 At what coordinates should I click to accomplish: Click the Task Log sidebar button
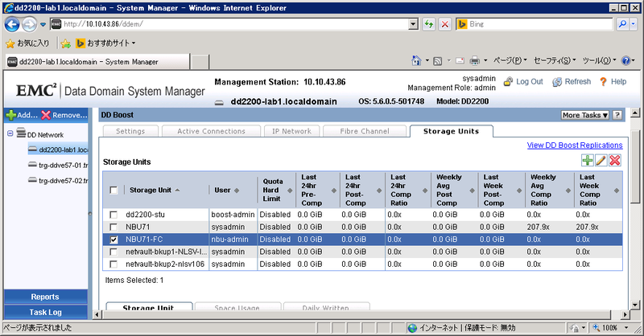tap(45, 312)
